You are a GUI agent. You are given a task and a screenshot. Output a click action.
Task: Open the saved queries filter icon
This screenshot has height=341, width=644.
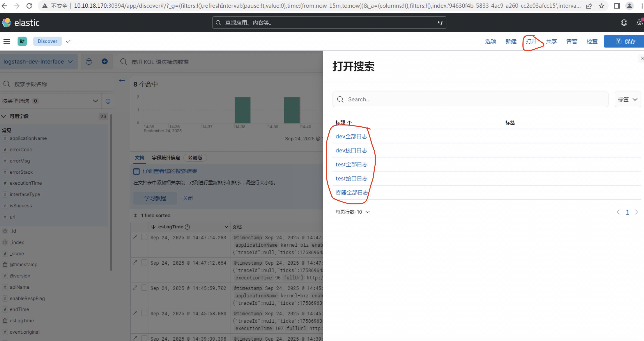click(x=89, y=62)
